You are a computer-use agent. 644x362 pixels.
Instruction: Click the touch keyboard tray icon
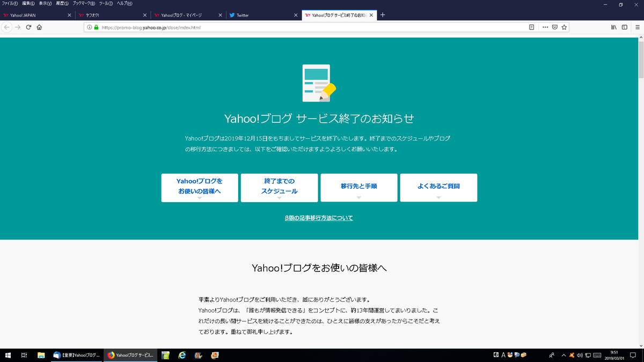597,355
